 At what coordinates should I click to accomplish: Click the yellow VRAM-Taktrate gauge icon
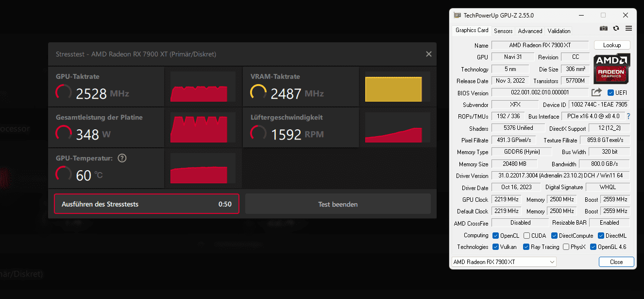point(258,93)
